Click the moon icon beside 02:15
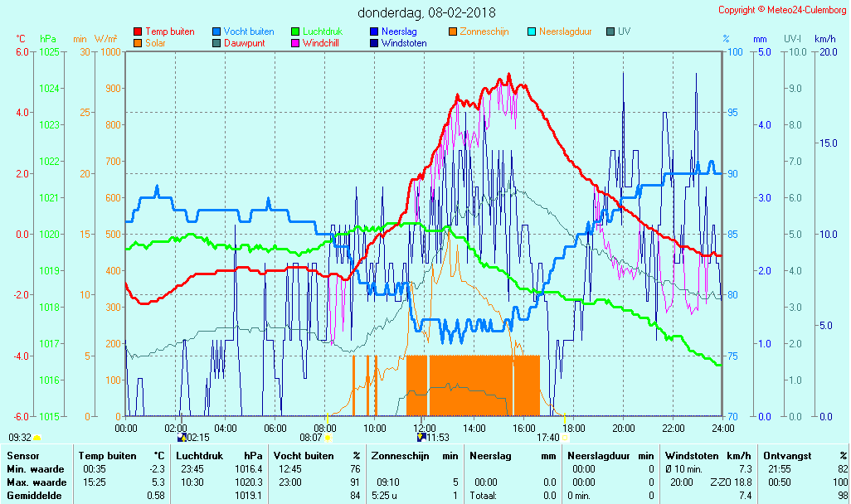Screen dimensions: 851x504 (x=182, y=437)
